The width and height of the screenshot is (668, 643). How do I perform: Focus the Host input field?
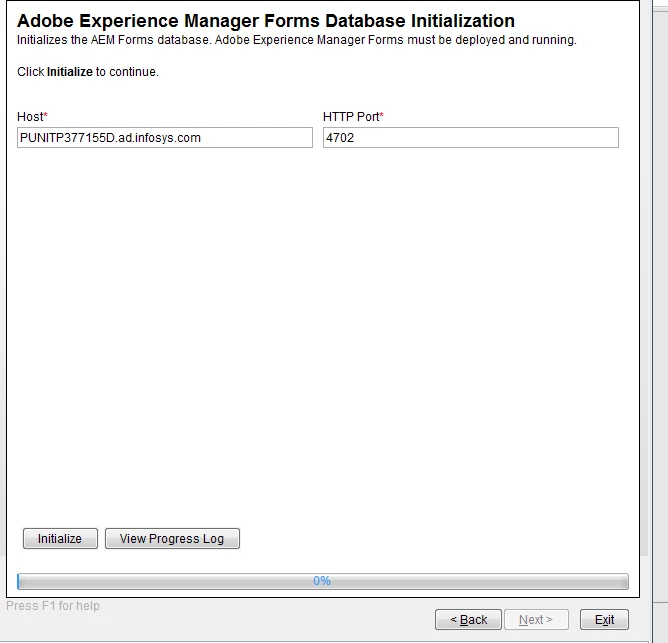tap(165, 138)
